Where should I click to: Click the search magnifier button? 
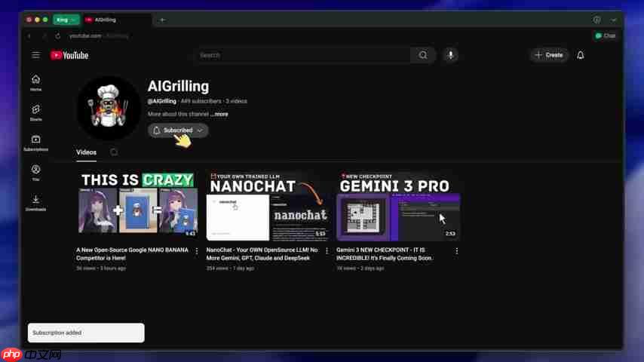point(422,55)
